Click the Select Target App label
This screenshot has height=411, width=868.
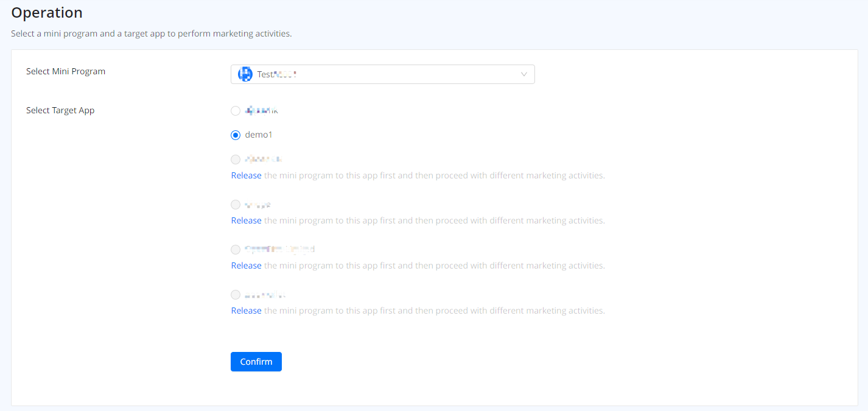pos(60,110)
